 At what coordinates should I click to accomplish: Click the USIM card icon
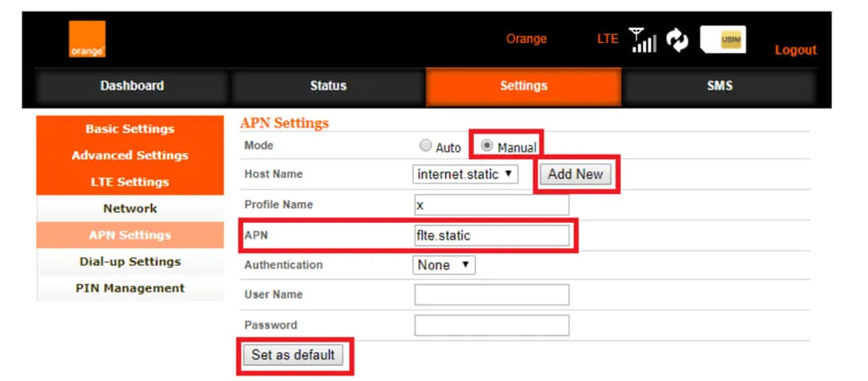(x=723, y=40)
